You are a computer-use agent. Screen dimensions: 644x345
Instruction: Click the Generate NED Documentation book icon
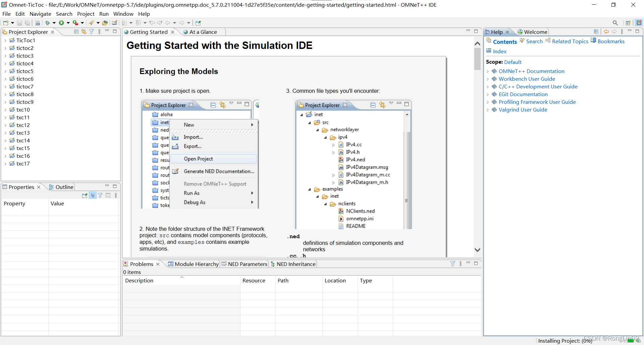click(x=114, y=23)
